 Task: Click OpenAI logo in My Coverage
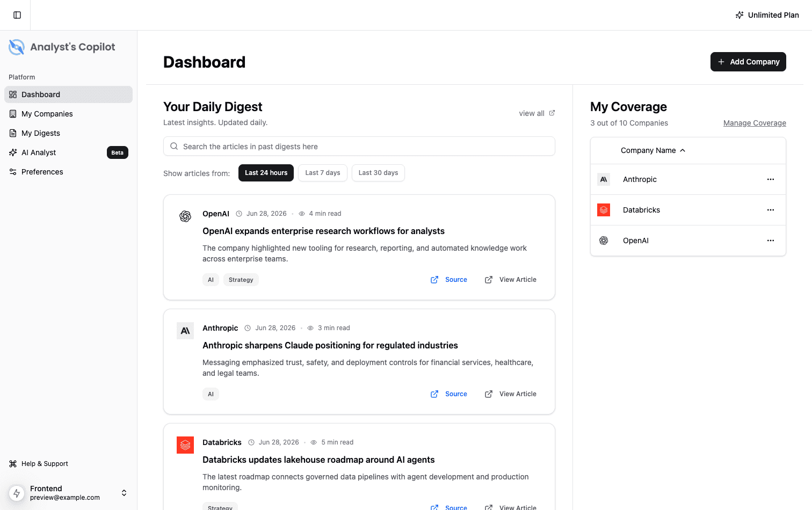pyautogui.click(x=604, y=241)
